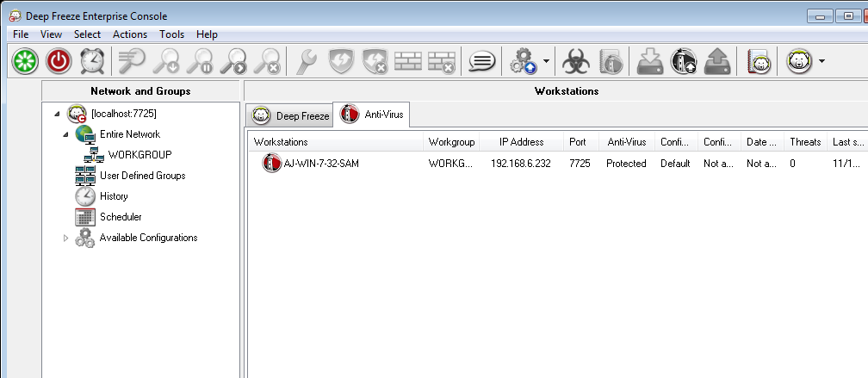868x378 pixels.
Task: Expand the Available Configurations tree node
Action: click(x=65, y=238)
